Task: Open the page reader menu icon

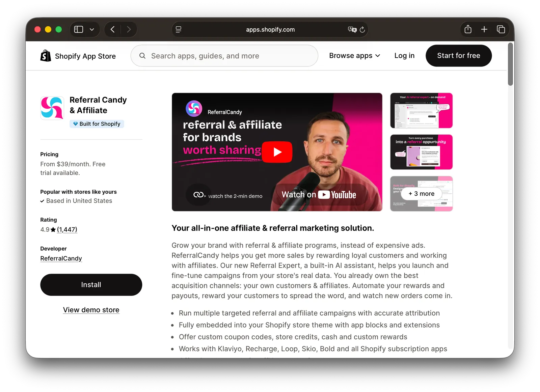Action: 179,29
